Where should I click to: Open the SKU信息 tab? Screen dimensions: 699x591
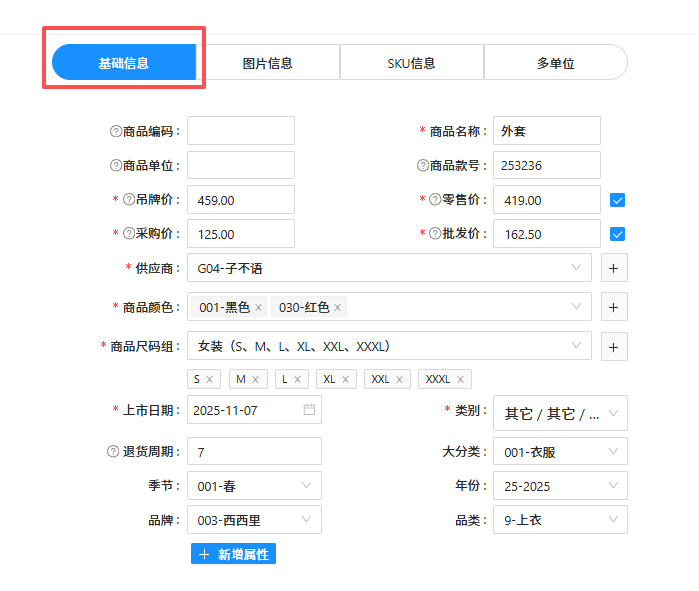[411, 62]
